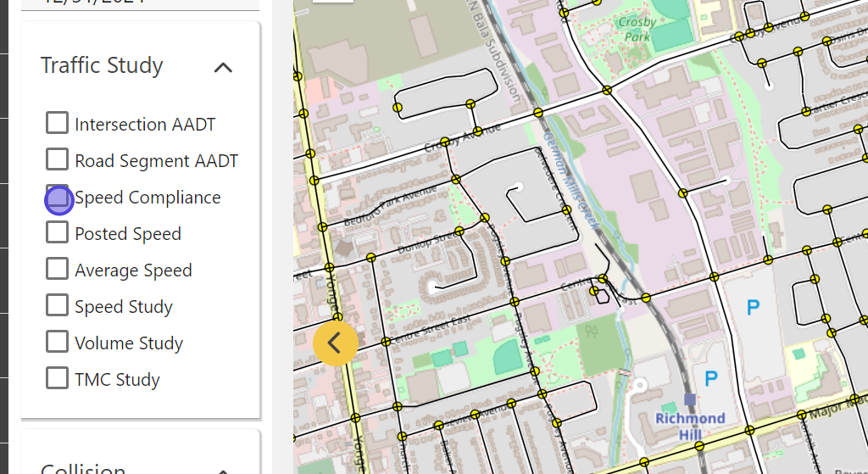
Task: Select intersection marker just below Crosby Park
Action: pos(607,90)
